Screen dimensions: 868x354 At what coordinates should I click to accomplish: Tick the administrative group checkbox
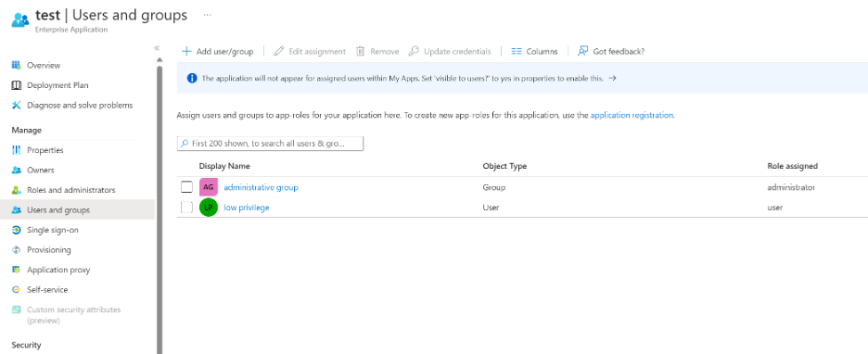[186, 187]
